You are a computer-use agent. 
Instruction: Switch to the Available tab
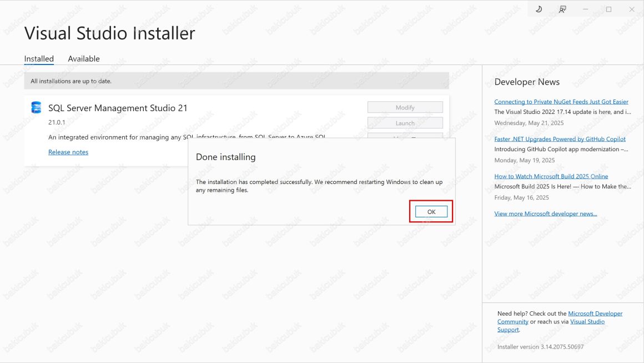(83, 58)
